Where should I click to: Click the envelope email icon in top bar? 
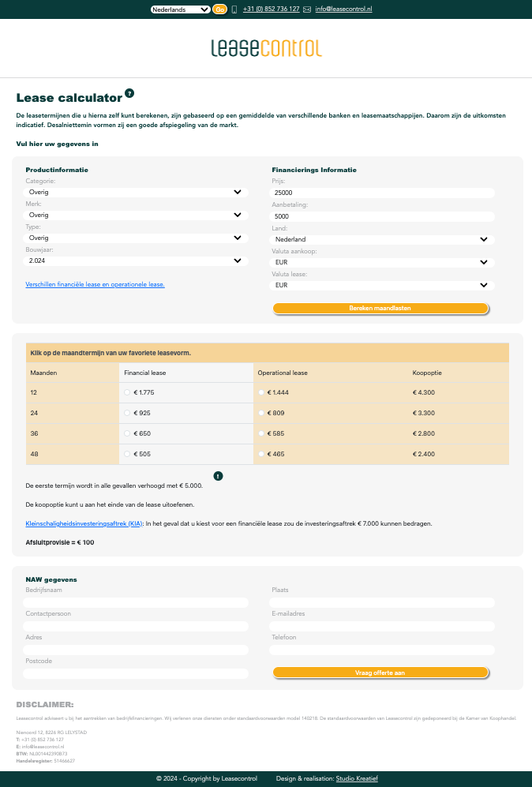tap(307, 9)
